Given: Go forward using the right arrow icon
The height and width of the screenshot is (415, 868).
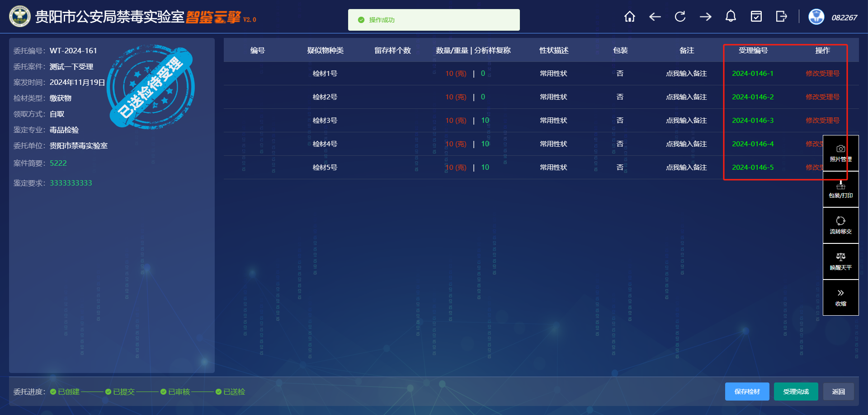Looking at the screenshot, I should (705, 17).
